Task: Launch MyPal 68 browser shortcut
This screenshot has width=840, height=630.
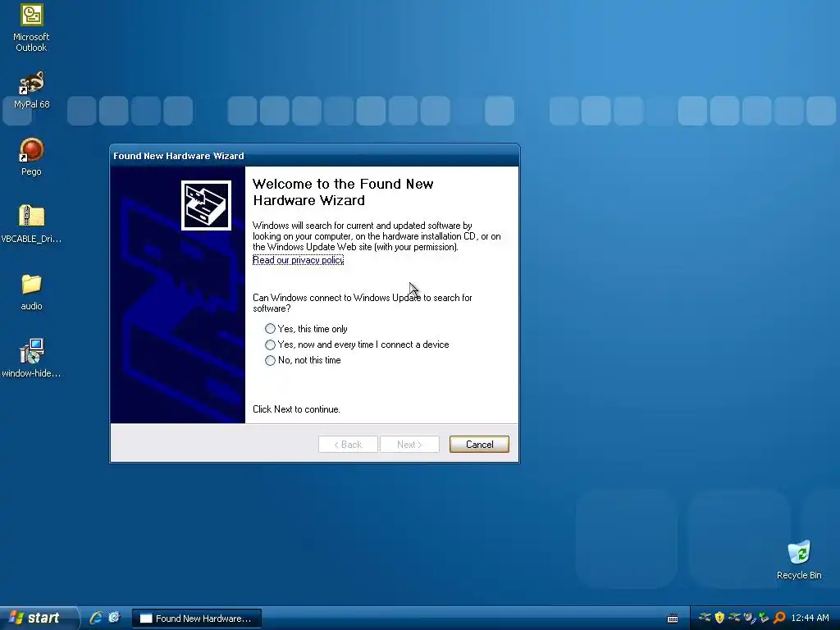Action: click(31, 89)
